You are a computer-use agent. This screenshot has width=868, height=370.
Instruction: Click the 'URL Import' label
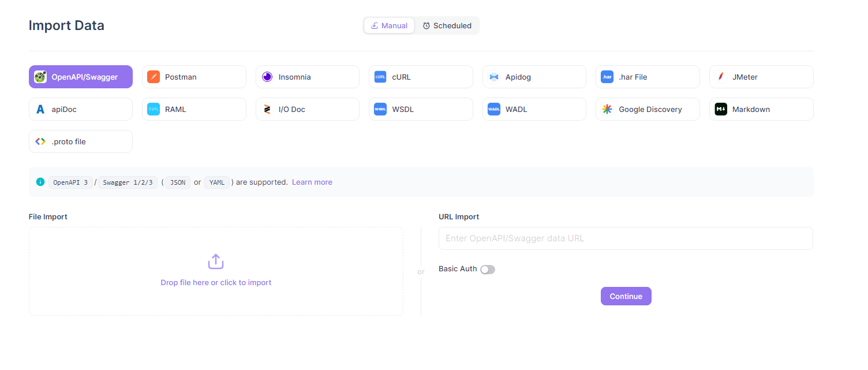pos(459,217)
